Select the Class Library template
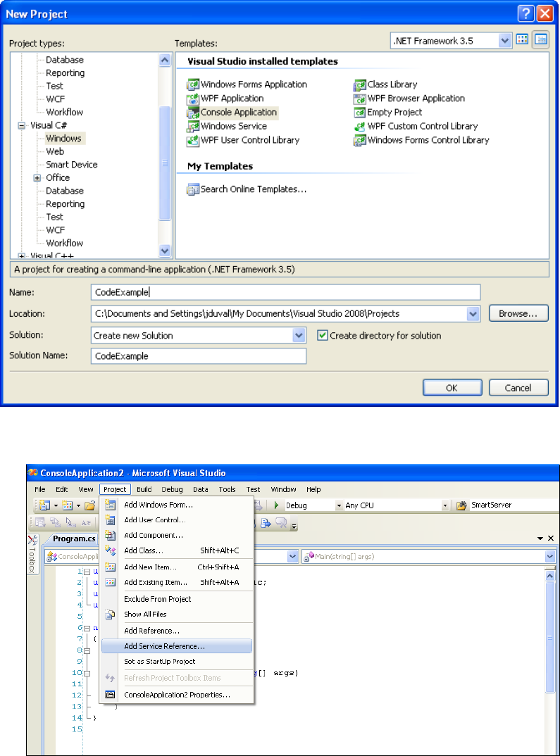Image resolution: width=560 pixels, height=756 pixels. (385, 84)
